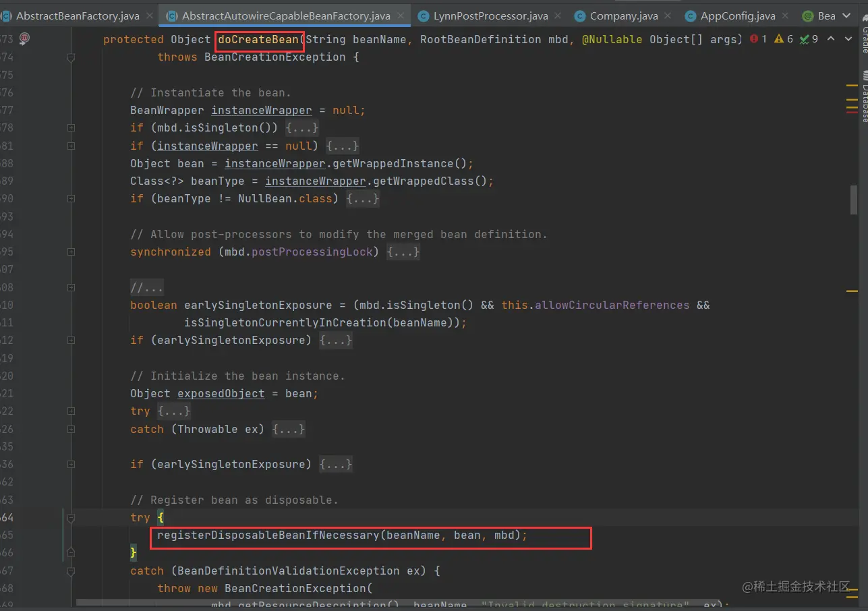
Task: Click the AppConfig.java class icon
Action: pos(690,16)
